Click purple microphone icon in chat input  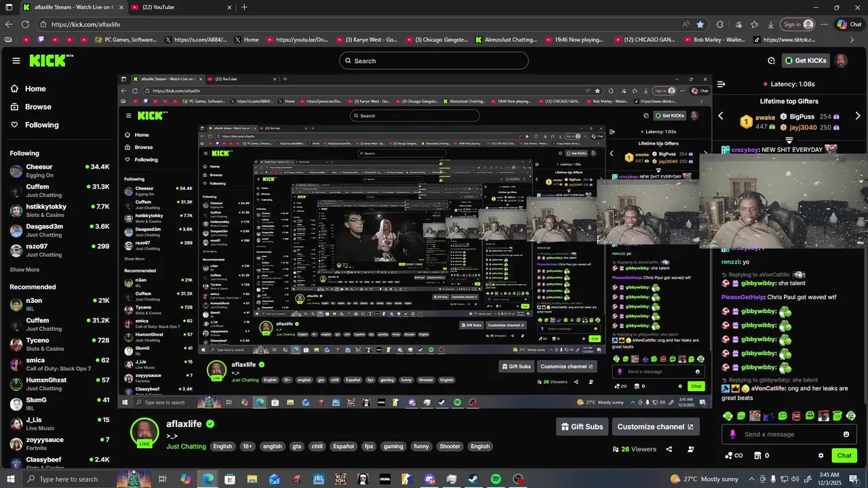coord(732,434)
